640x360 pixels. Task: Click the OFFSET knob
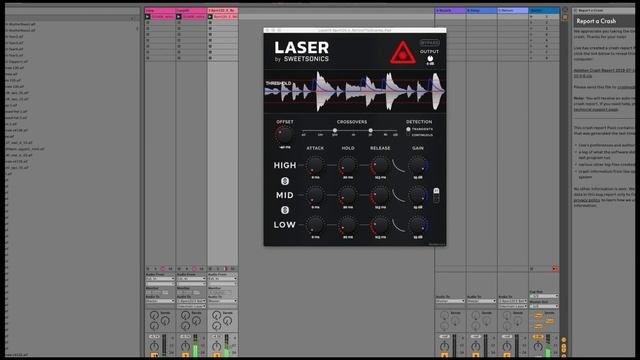tap(284, 134)
